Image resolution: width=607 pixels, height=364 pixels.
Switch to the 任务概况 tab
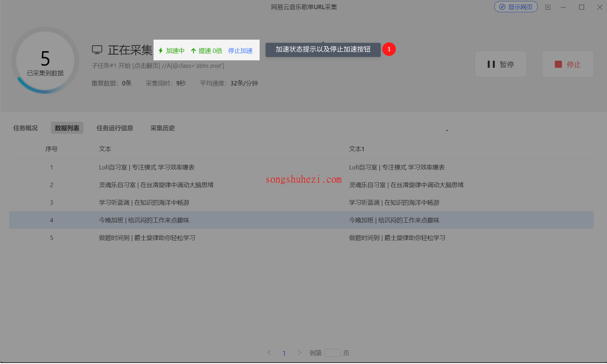pyautogui.click(x=25, y=128)
